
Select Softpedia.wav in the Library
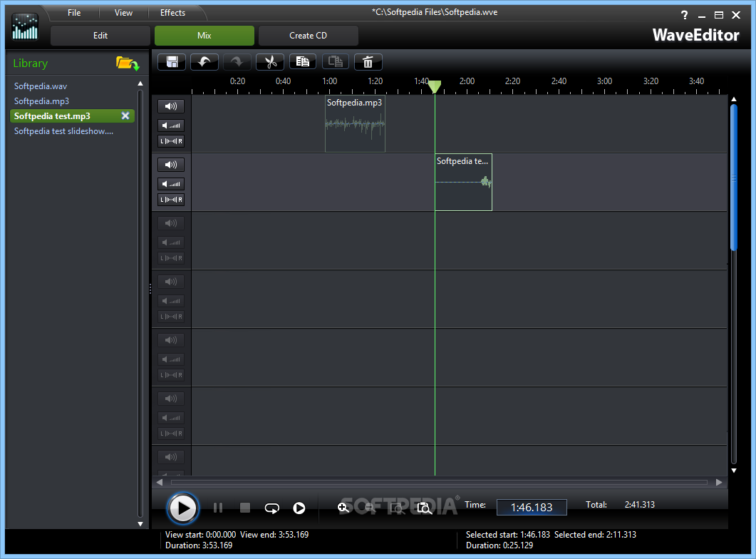coord(41,86)
